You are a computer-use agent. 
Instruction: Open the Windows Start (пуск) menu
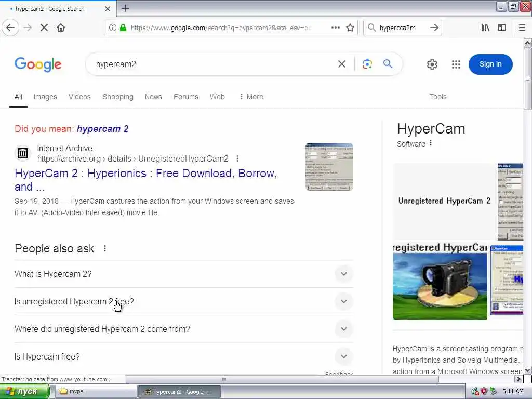(24, 392)
